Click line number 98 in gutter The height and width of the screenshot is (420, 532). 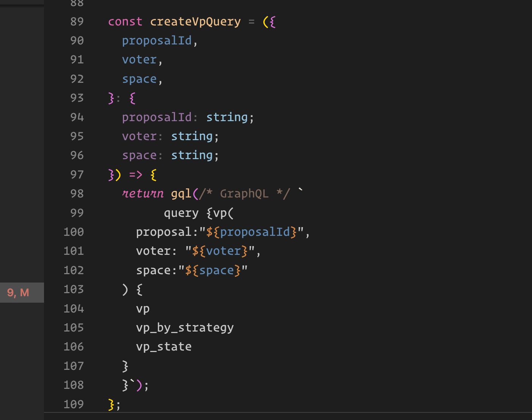[x=77, y=194]
